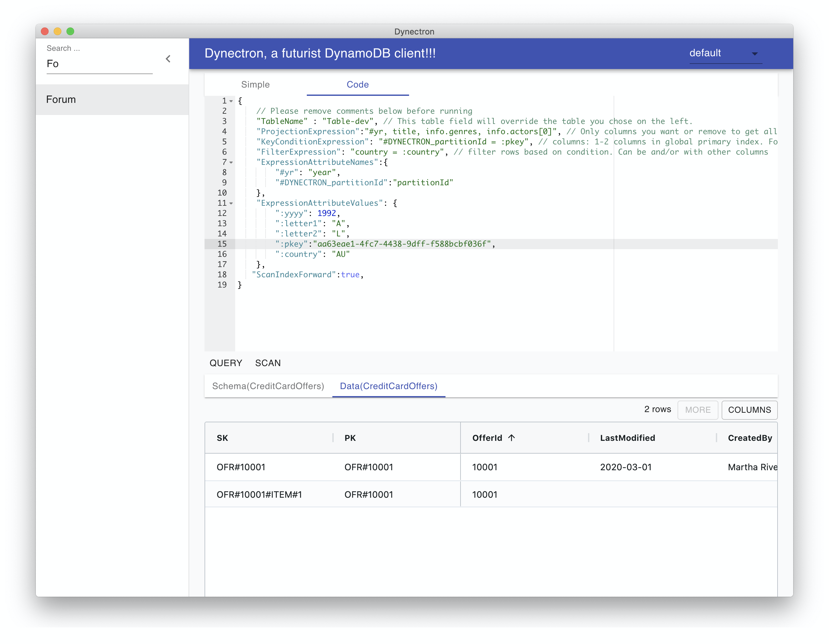Open the Schema(CreditCardOffers) tab
Image resolution: width=829 pixels, height=644 pixels.
point(268,386)
